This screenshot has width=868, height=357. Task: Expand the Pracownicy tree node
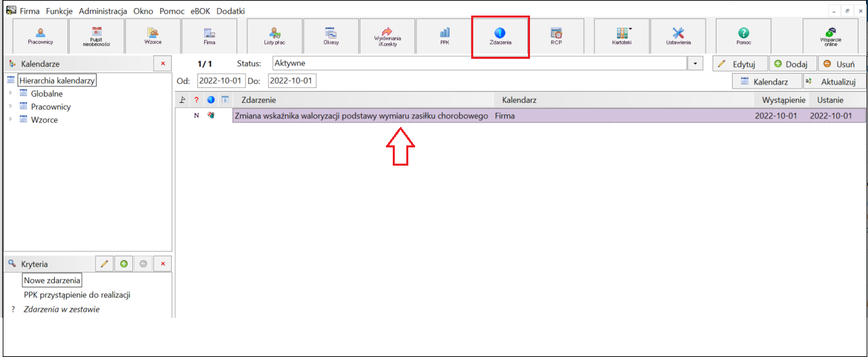coord(11,106)
